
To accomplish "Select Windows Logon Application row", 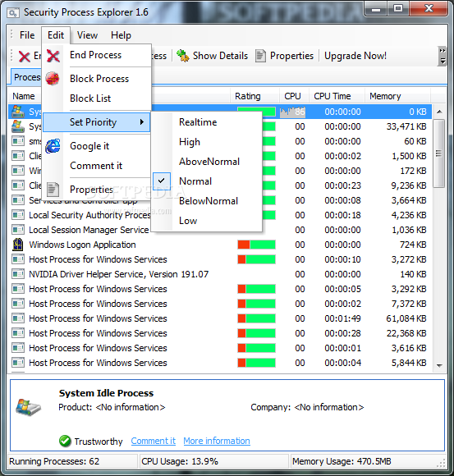I will [220, 245].
